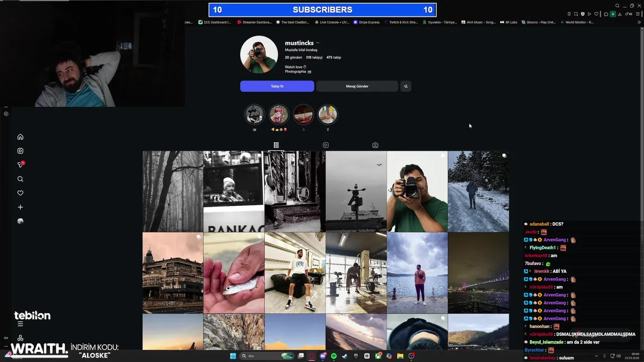This screenshot has width=644, height=362.
Task: Open Spotify from the taskbar
Action: pos(334,356)
